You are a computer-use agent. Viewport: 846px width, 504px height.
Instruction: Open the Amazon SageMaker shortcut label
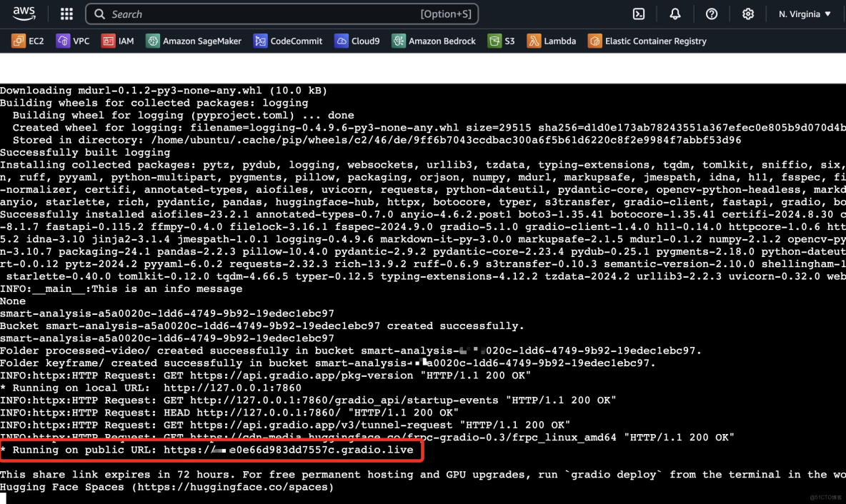click(x=201, y=41)
